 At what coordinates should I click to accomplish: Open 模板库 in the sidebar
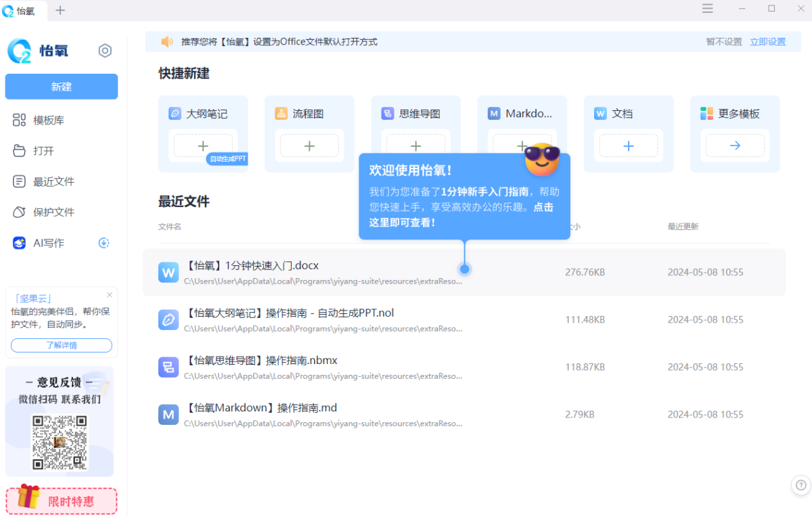[49, 120]
